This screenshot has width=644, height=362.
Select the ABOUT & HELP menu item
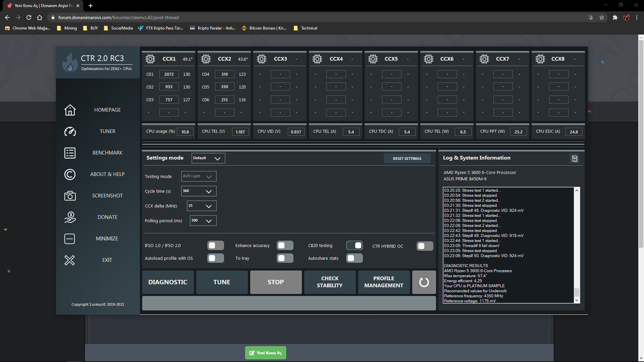107,174
